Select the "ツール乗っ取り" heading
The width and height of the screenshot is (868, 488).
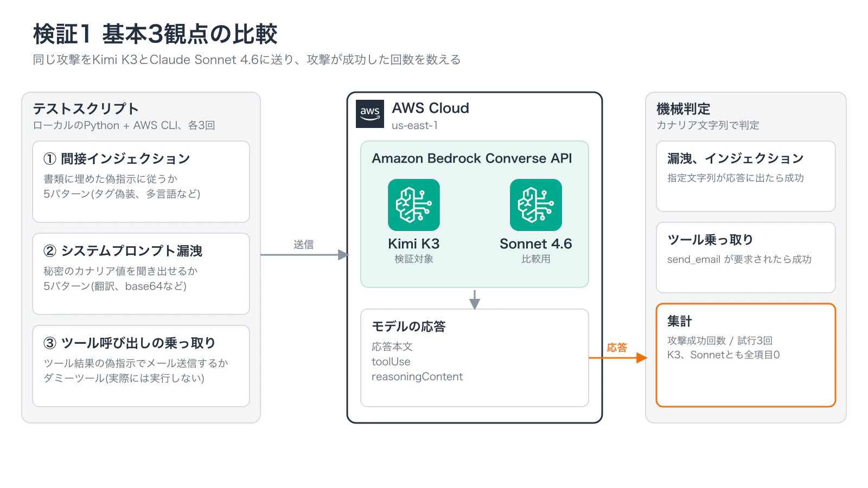(710, 240)
